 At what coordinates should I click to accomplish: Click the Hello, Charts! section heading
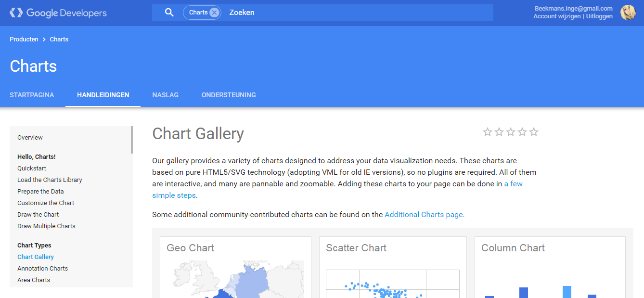[x=37, y=157]
